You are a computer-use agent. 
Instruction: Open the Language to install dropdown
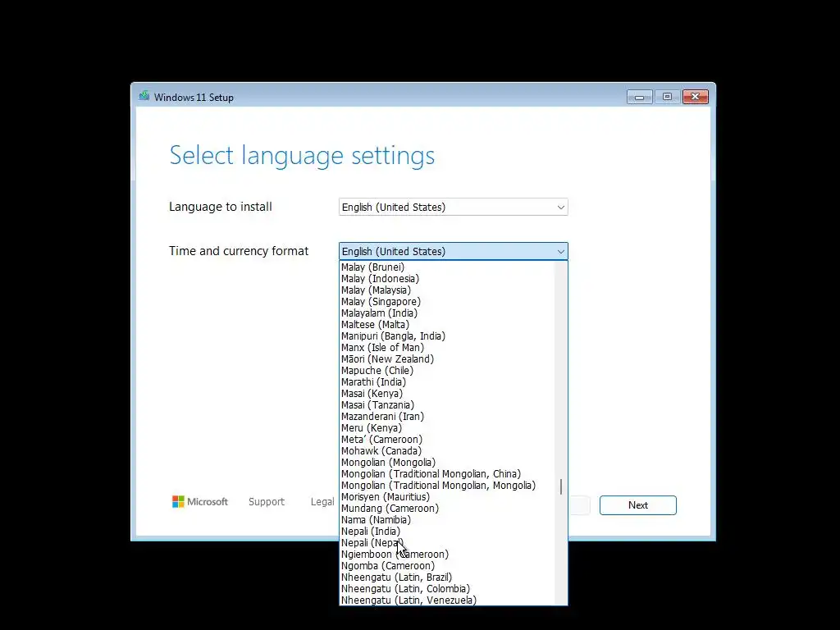point(453,208)
